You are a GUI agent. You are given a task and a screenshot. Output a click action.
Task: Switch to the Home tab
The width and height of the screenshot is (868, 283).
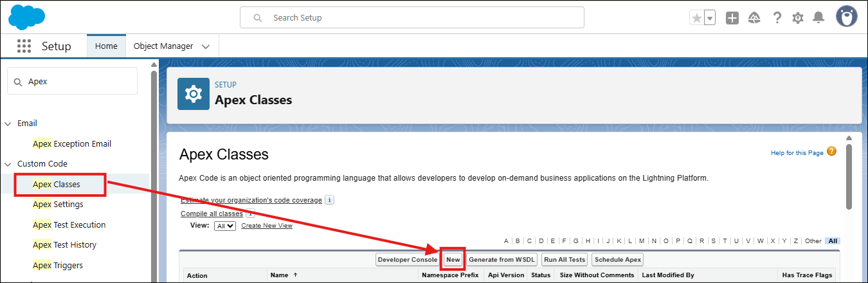(x=106, y=46)
